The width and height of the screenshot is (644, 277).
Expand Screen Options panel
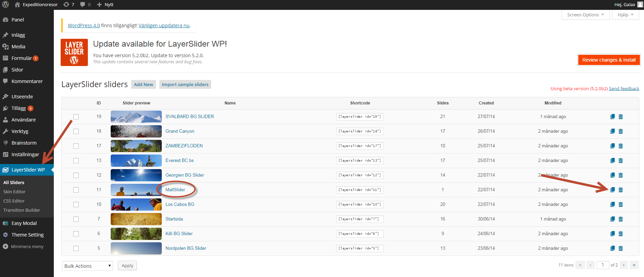(585, 15)
